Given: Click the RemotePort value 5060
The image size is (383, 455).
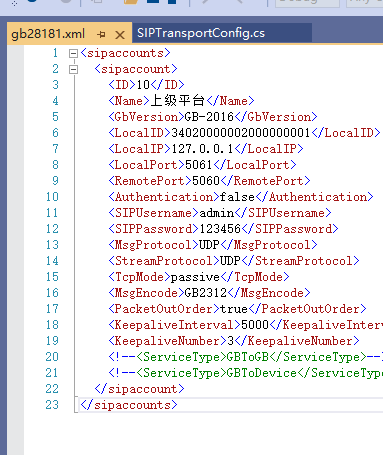Looking at the screenshot, I should click(206, 181).
